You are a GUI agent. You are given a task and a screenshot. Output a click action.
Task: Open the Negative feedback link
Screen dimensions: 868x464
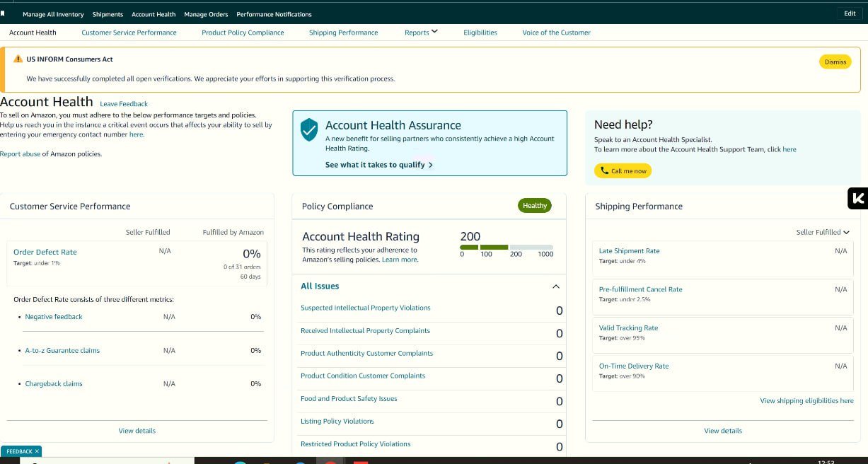[x=54, y=317]
